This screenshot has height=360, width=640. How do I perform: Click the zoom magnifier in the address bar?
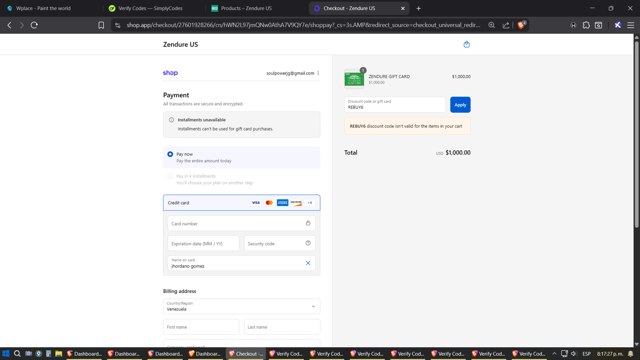tap(491, 25)
